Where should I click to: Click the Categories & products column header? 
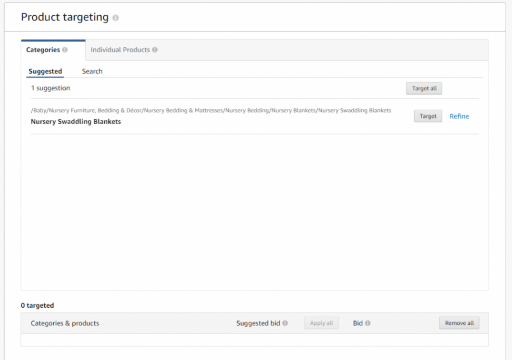(x=65, y=323)
